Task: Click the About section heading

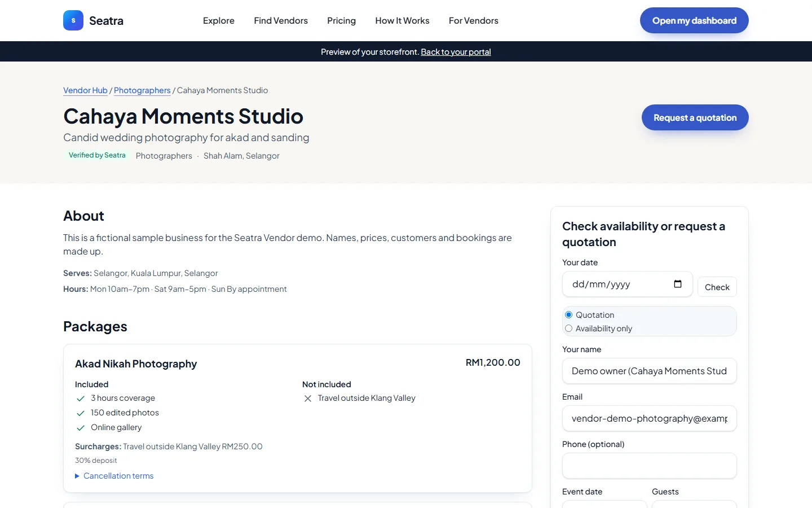Action: pos(83,216)
